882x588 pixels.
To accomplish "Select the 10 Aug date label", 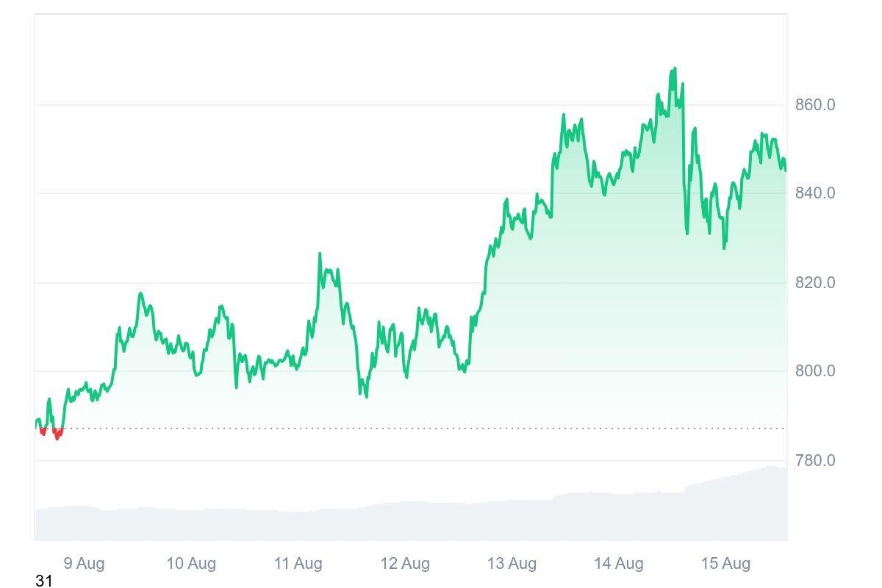I will [191, 564].
